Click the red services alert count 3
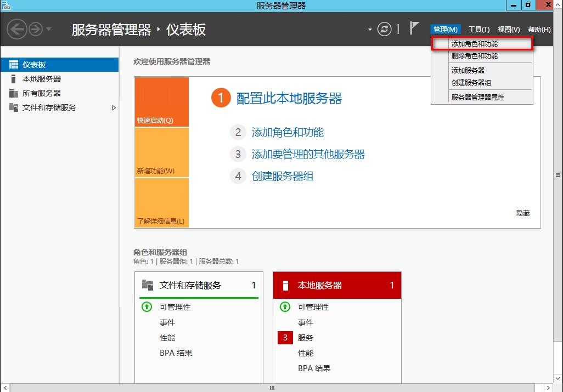 click(x=285, y=338)
